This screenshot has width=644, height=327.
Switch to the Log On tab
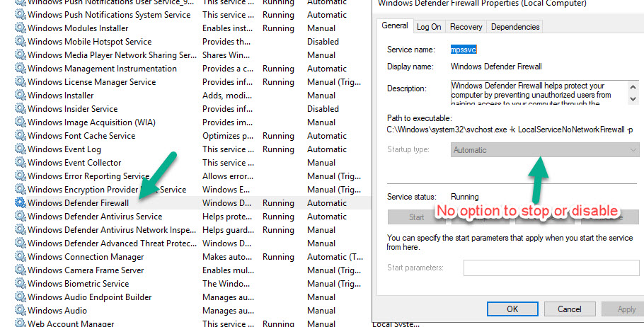(x=429, y=27)
